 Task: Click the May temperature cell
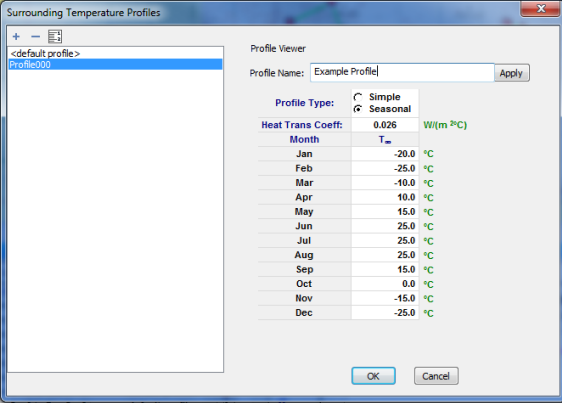(x=385, y=212)
